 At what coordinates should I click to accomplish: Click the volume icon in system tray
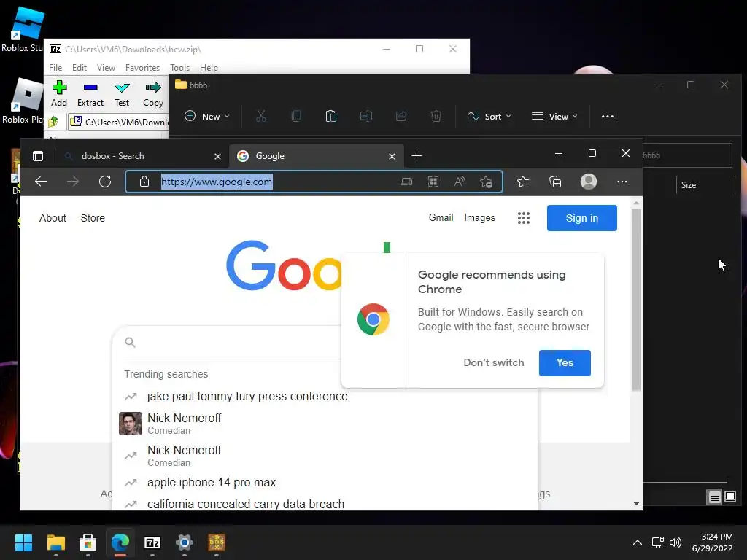pyautogui.click(x=675, y=542)
